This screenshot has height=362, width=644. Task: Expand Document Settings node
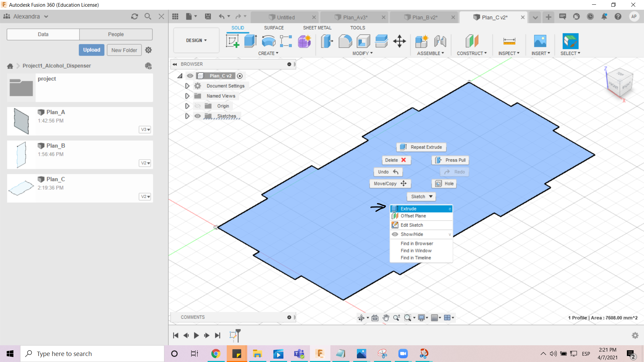coord(187,86)
